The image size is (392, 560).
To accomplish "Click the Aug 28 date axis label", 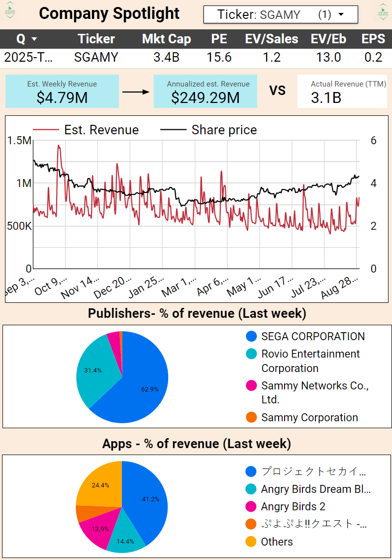I will (x=339, y=287).
